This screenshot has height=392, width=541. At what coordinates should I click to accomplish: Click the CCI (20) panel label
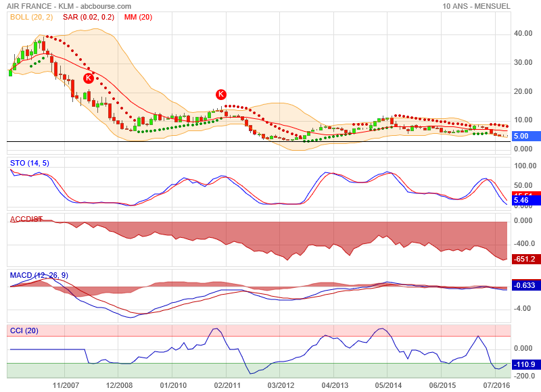(x=24, y=330)
